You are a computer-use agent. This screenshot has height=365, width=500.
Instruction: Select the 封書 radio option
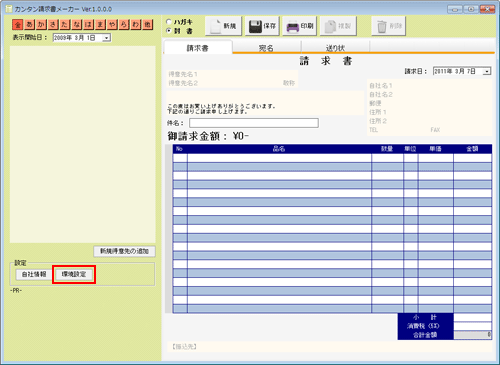click(x=169, y=31)
